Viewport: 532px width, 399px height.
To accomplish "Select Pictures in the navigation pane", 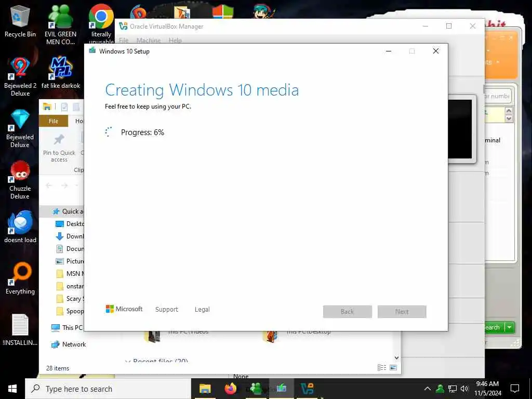I will (69, 261).
